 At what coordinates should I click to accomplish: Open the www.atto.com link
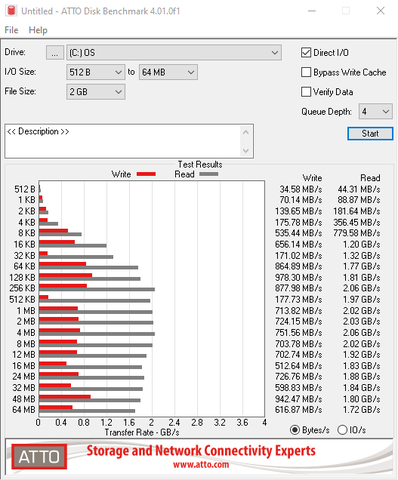(x=201, y=464)
